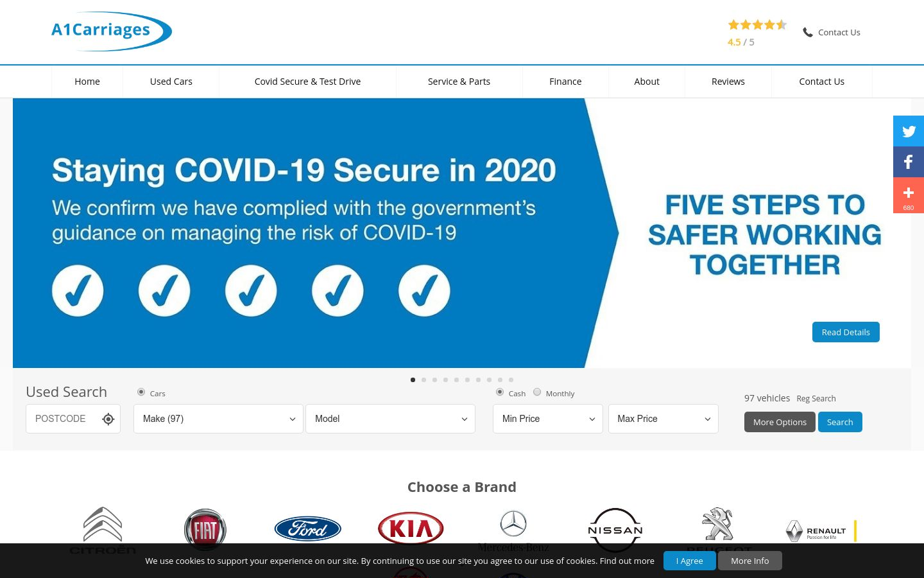Click the 97 vehicles count text
Screen dimensions: 924x578
point(767,398)
